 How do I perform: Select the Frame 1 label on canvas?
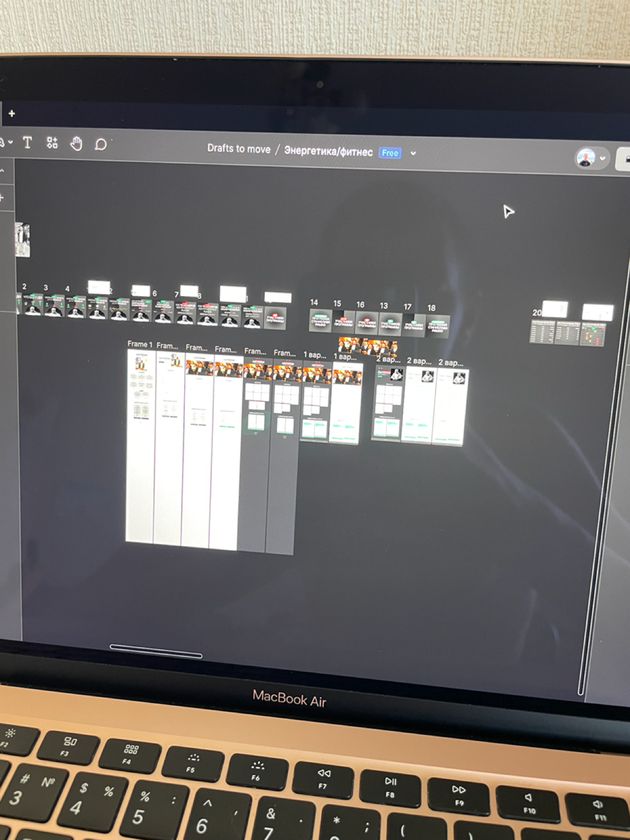(140, 344)
